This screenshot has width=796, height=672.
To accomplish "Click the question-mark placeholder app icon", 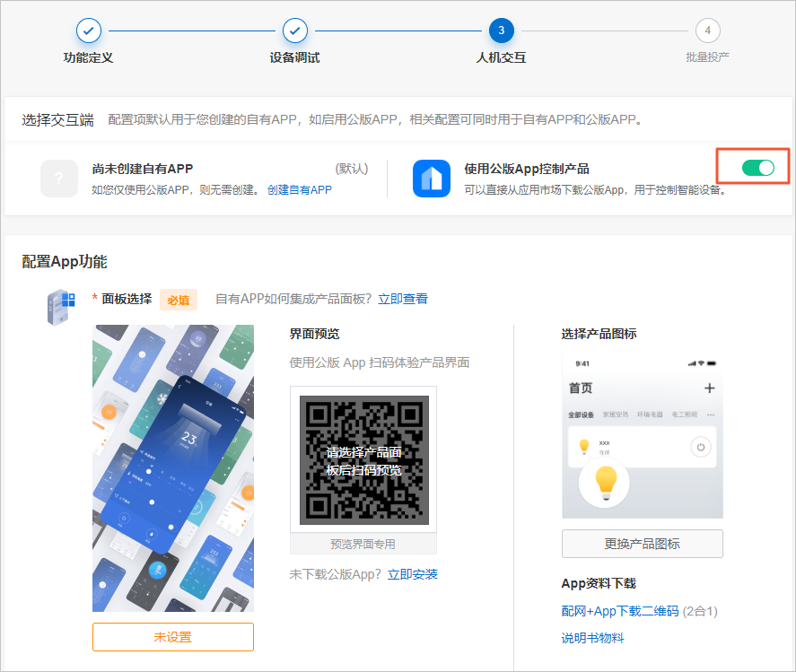I will click(59, 179).
